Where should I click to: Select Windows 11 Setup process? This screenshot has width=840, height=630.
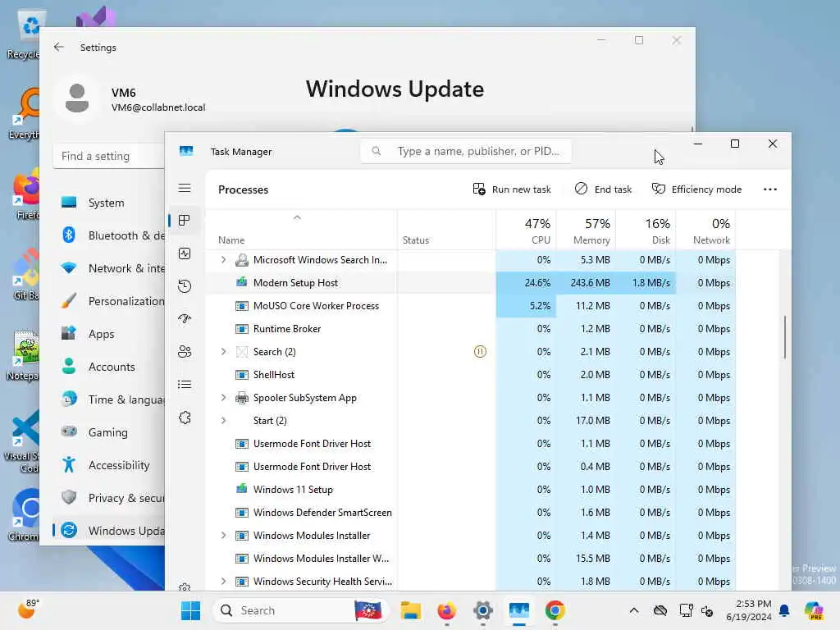470,490
